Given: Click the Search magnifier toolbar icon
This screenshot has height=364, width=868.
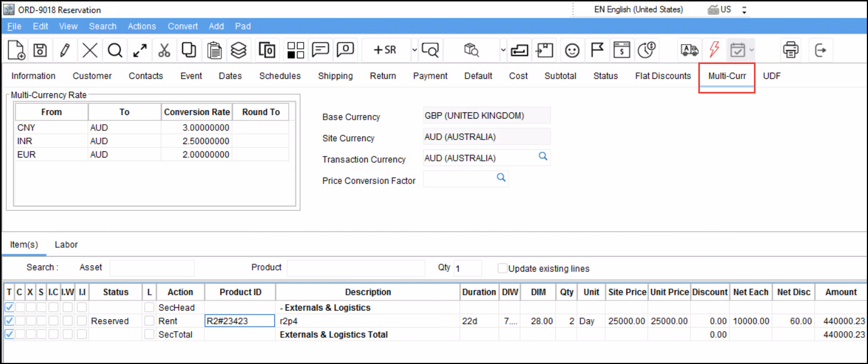Looking at the screenshot, I should (x=115, y=50).
